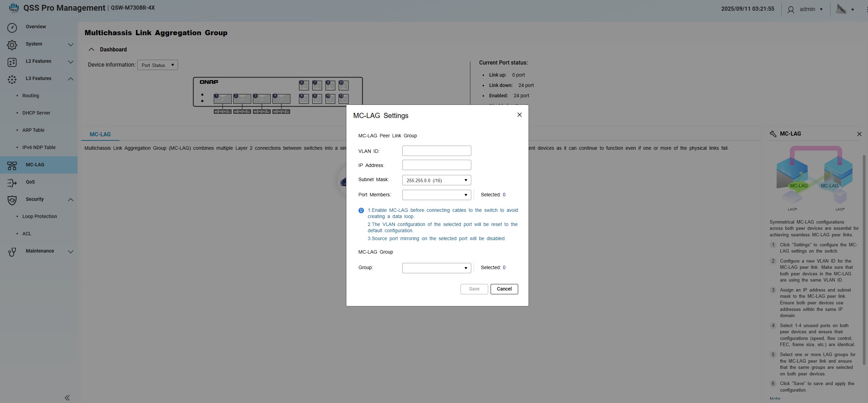Open the MC-LAG Group dropdown
Screen dimensions: 868x403
[x=436, y=268]
